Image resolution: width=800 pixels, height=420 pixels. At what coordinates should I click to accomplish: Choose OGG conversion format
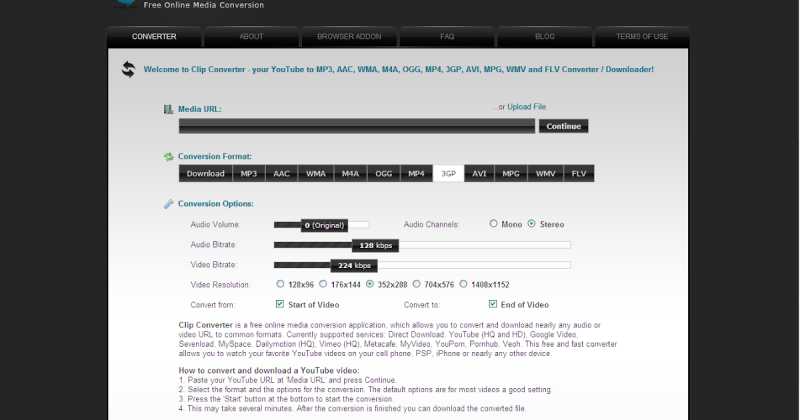(384, 174)
